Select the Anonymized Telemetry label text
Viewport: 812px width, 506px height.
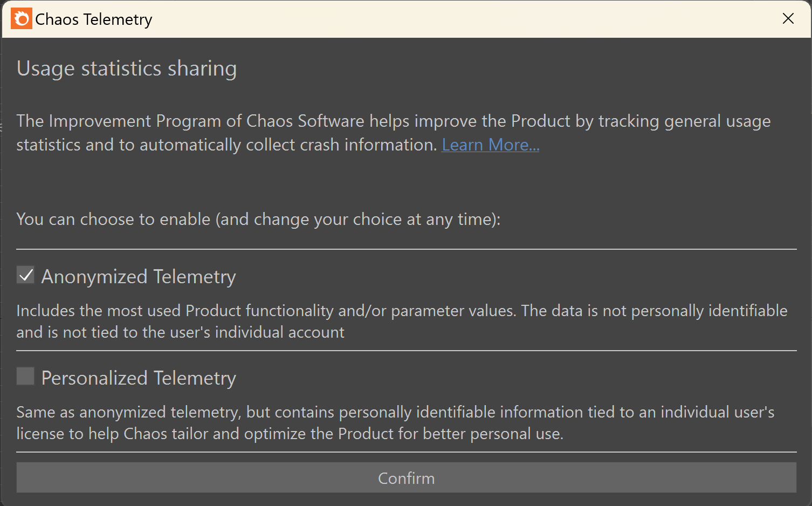pos(139,276)
